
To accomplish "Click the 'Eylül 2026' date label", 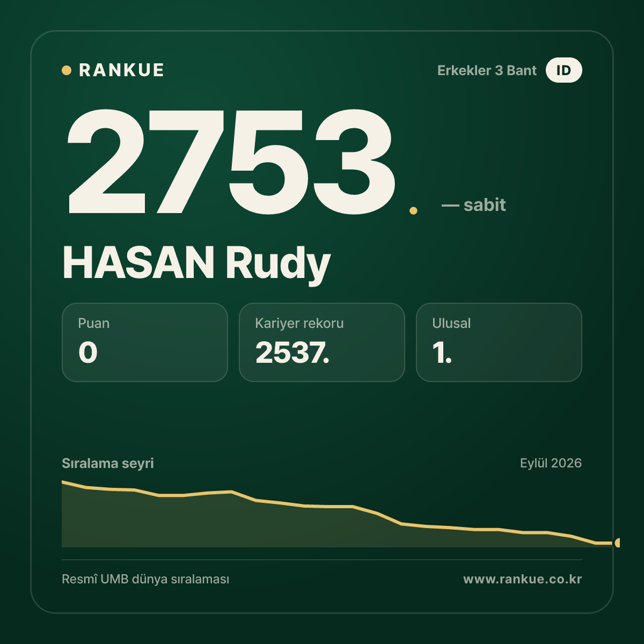I will click(551, 463).
